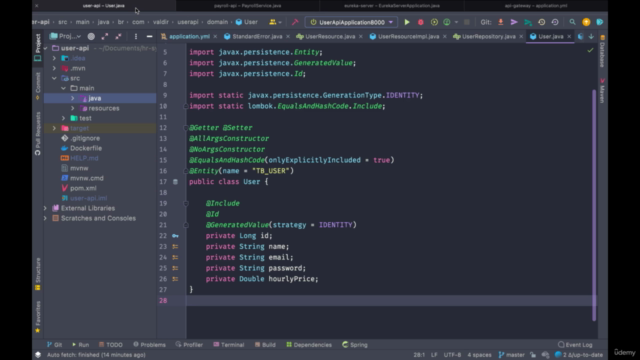Expand the test folder
Screen dimensions: 640x360
tap(63, 118)
